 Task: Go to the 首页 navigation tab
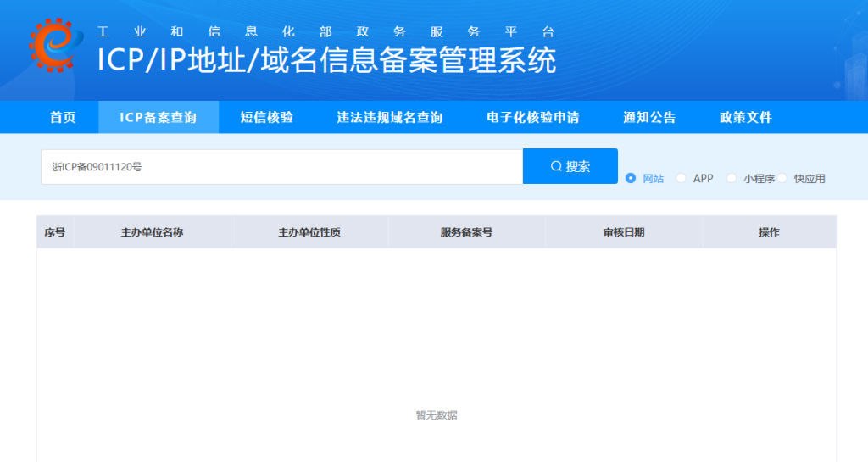tap(63, 118)
